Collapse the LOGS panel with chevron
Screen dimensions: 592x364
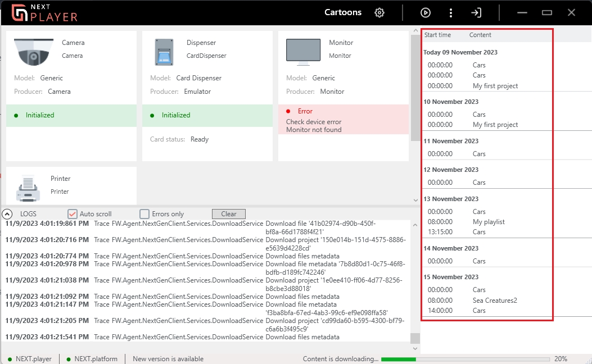(7, 214)
